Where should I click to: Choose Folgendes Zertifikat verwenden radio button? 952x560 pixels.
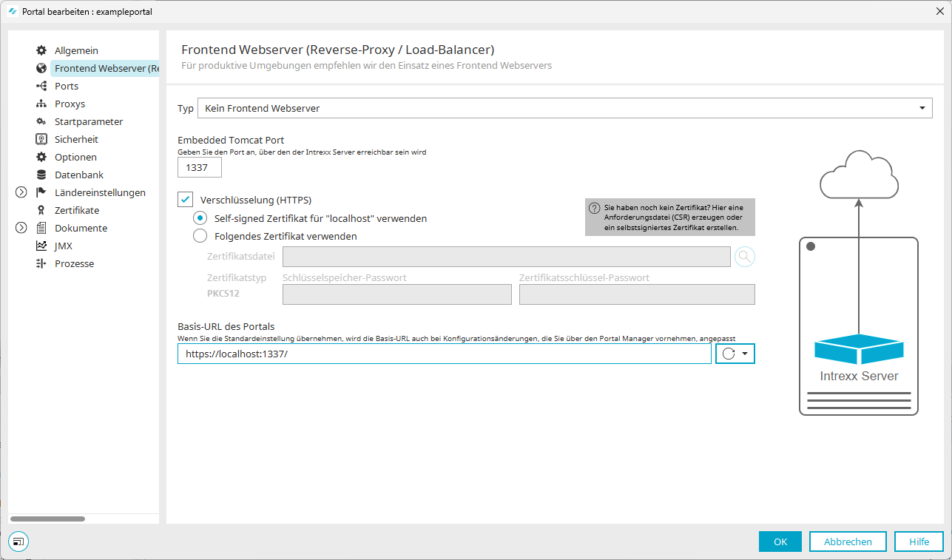[x=200, y=236]
